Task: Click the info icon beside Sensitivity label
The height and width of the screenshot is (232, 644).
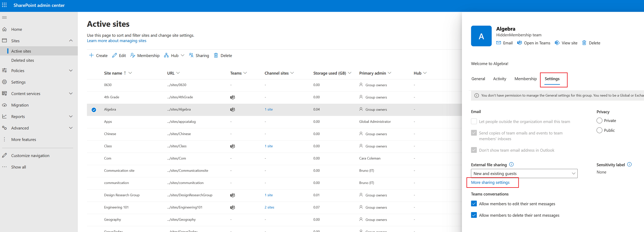Action: click(x=630, y=164)
